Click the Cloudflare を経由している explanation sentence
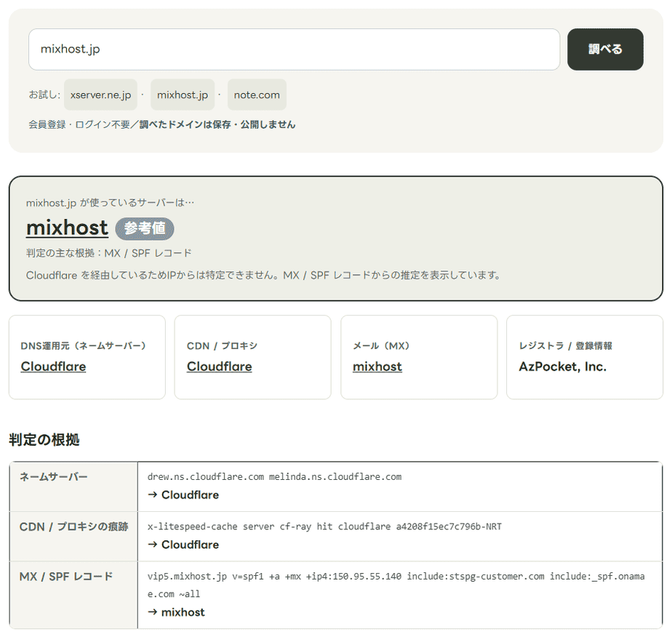 (263, 275)
